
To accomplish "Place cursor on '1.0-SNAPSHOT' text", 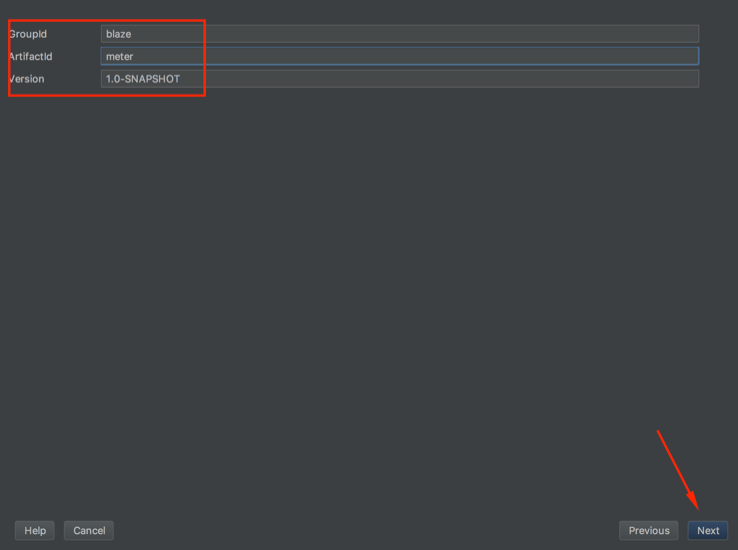I will (143, 78).
